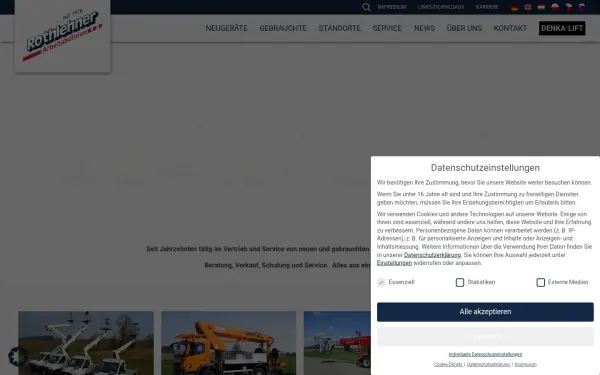Open the NEWS menu item

point(424,28)
